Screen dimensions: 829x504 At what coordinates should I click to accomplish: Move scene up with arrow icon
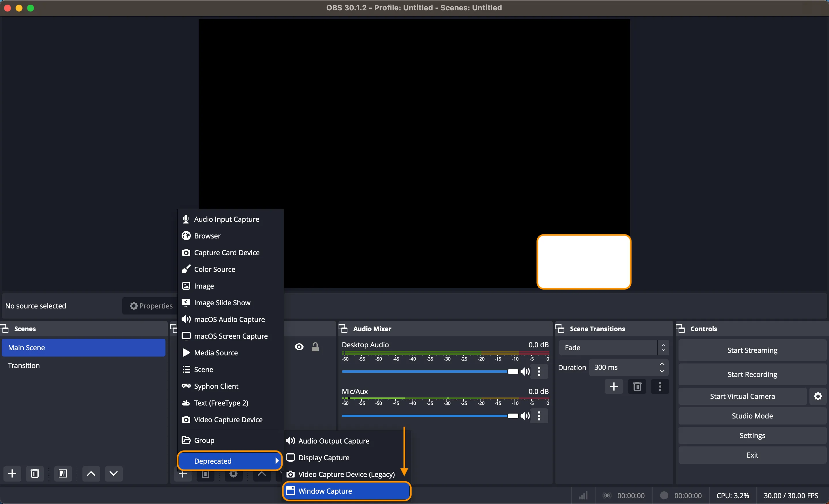tap(91, 473)
